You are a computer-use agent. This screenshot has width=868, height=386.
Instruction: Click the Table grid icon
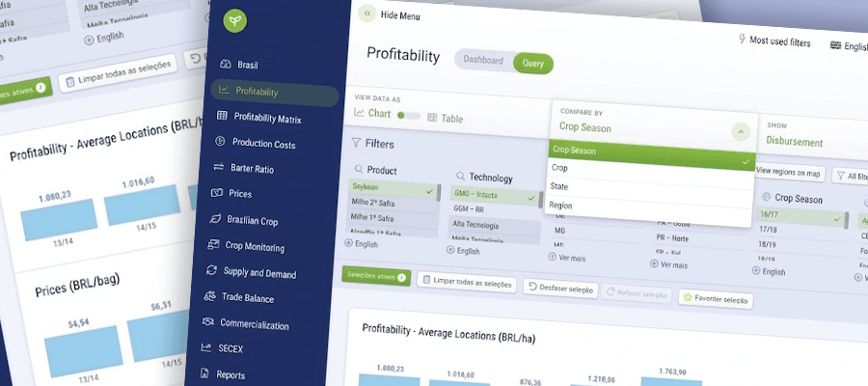tap(432, 118)
